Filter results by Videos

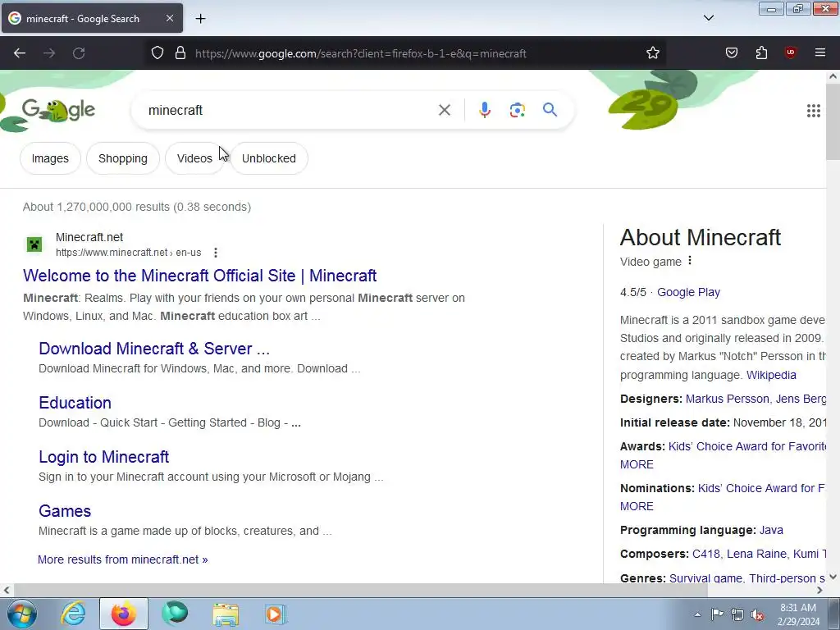point(194,158)
